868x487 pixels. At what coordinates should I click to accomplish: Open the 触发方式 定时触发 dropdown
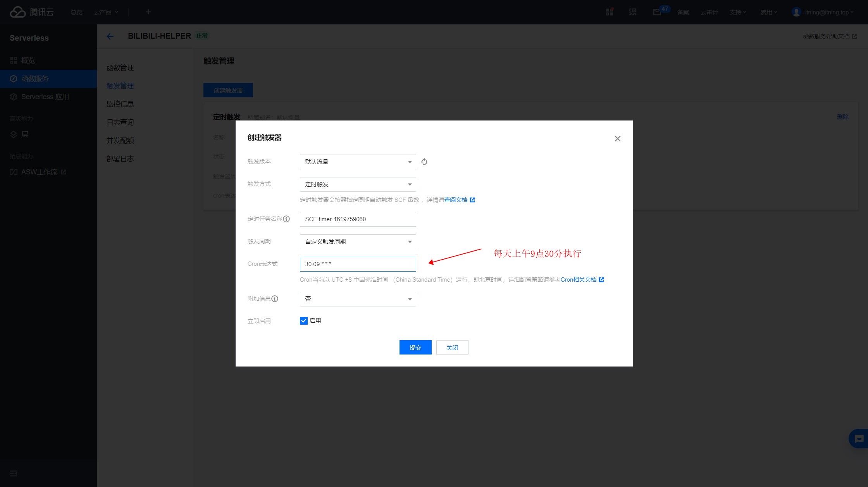point(358,184)
